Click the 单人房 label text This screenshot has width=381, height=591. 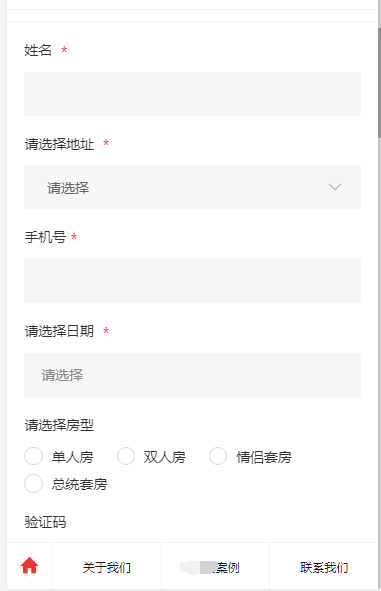click(x=72, y=457)
